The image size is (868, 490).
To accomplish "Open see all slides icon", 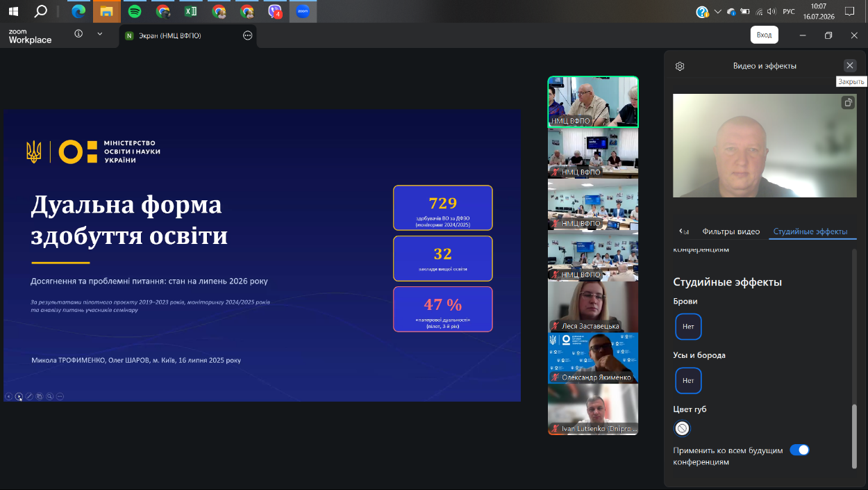I will pyautogui.click(x=40, y=396).
